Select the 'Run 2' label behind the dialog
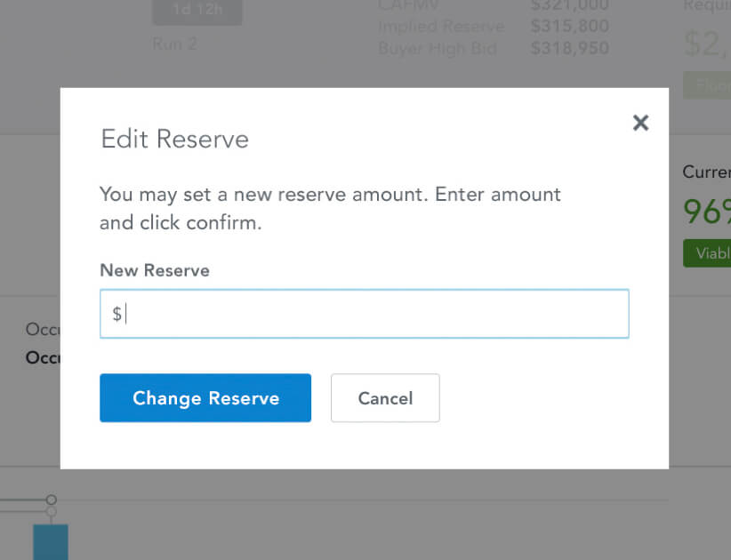Screen dimensions: 731x560 coord(174,44)
